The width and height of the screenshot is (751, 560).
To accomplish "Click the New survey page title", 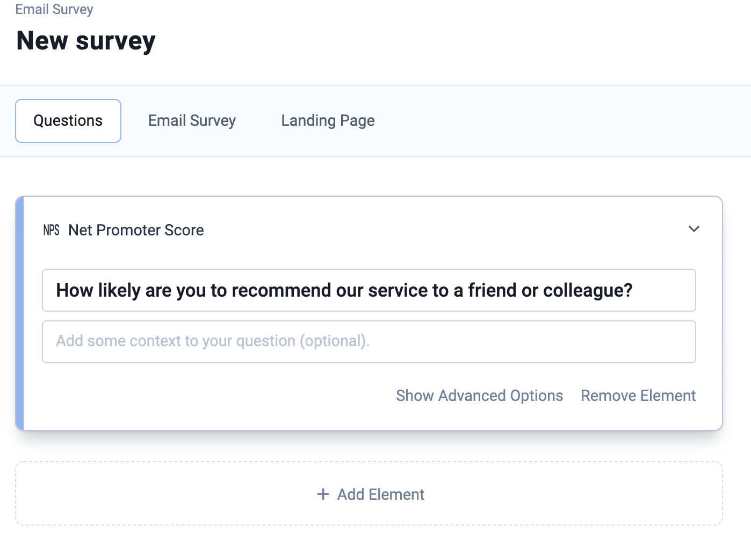I will coord(86,41).
